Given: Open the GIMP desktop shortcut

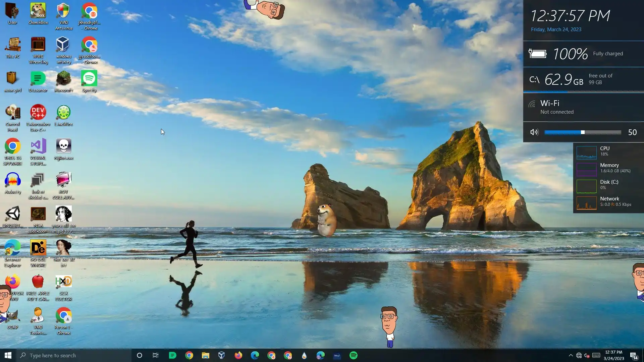Looking at the screenshot, I should pos(13,316).
